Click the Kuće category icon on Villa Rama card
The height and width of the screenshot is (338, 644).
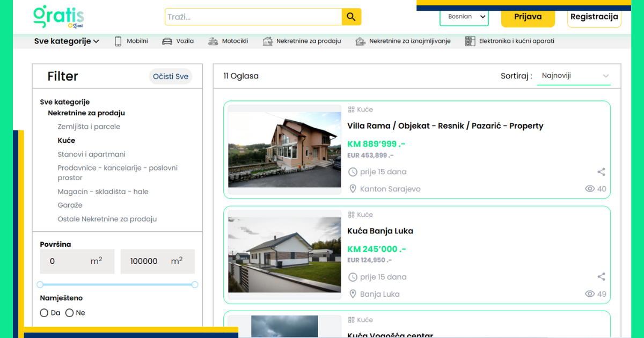tap(352, 109)
